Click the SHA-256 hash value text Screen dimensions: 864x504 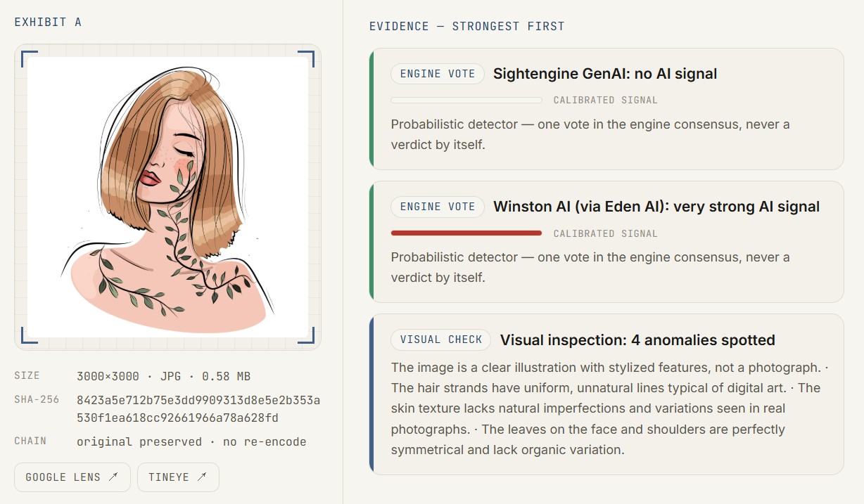coord(198,409)
